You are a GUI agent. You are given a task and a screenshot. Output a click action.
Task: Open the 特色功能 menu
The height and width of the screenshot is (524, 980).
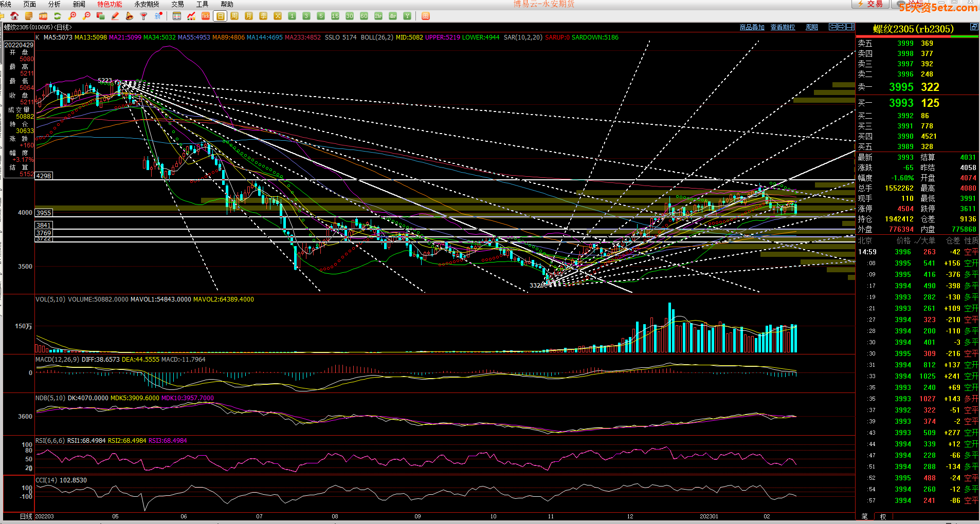point(110,4)
